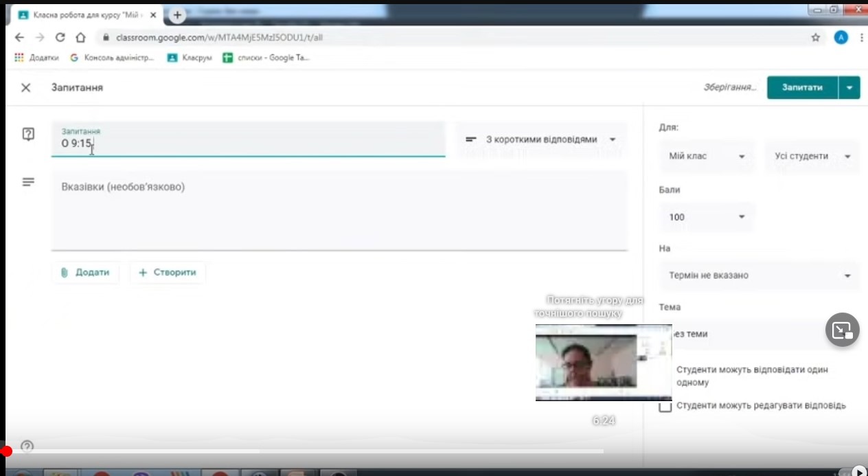The height and width of the screenshot is (476, 868).
Task: Open the Бали 100 points dropdown
Action: coord(707,217)
